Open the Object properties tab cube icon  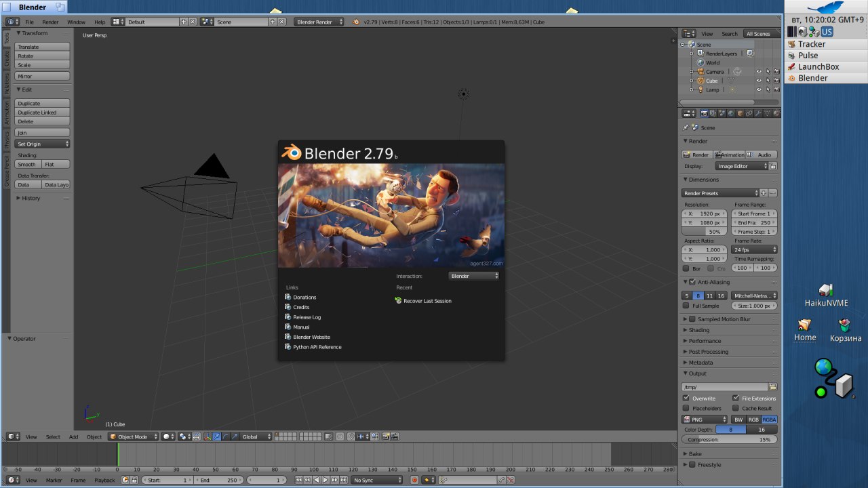[x=740, y=113]
